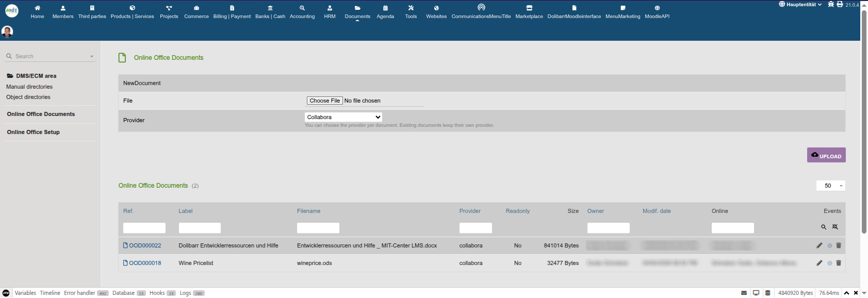
Task: Click the printer icon in top bar
Action: coord(840,4)
